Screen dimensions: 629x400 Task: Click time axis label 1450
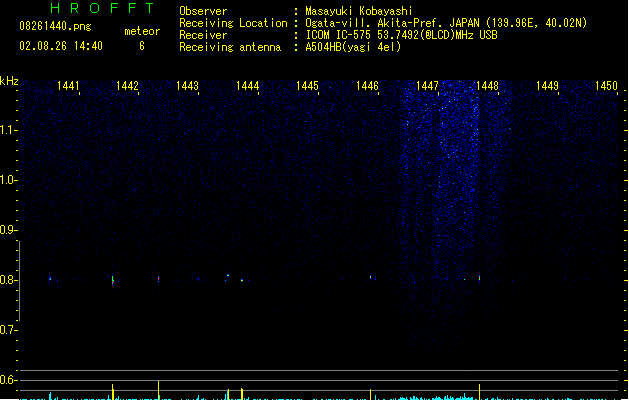[x=606, y=86]
